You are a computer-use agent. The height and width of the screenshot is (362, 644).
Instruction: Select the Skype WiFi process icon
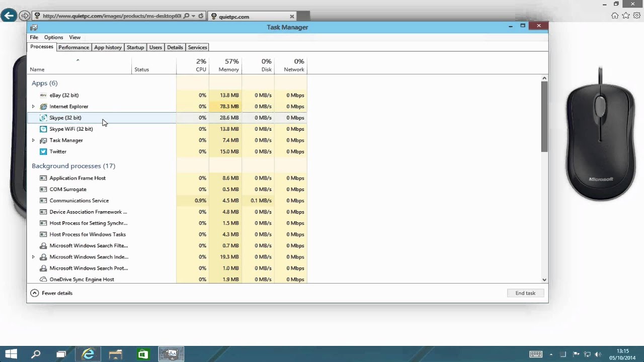(43, 129)
